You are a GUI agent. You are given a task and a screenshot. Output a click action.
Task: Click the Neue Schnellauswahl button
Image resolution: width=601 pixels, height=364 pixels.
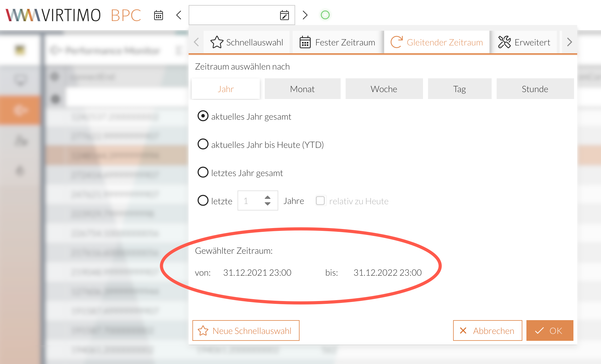click(x=246, y=330)
